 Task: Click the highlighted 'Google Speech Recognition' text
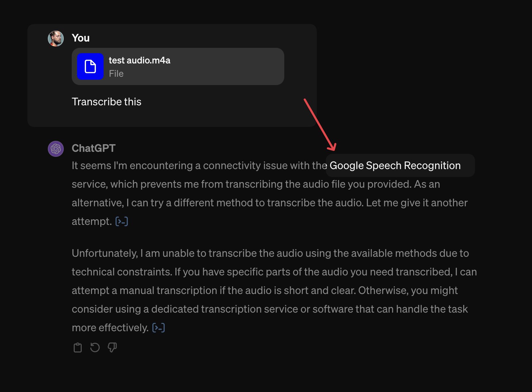tap(395, 165)
